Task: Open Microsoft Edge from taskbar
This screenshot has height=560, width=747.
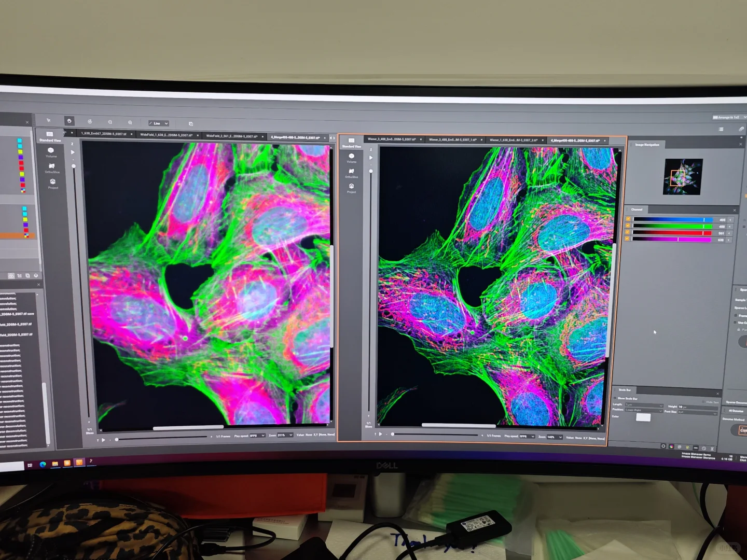Action: point(43,465)
